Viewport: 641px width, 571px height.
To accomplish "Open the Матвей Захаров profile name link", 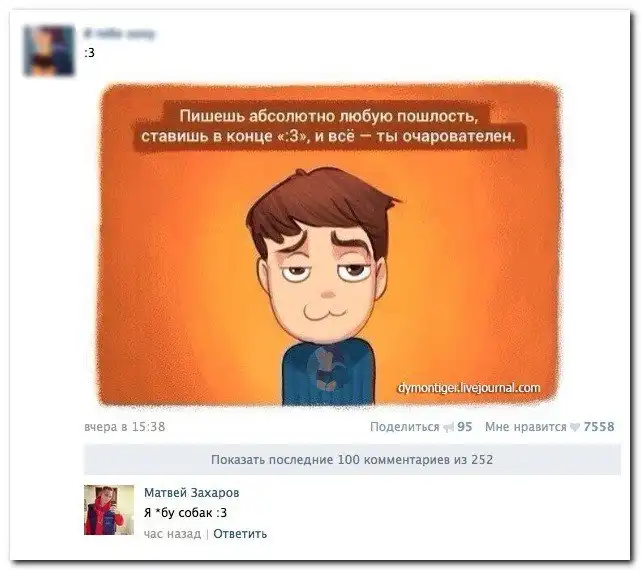I will coord(192,493).
